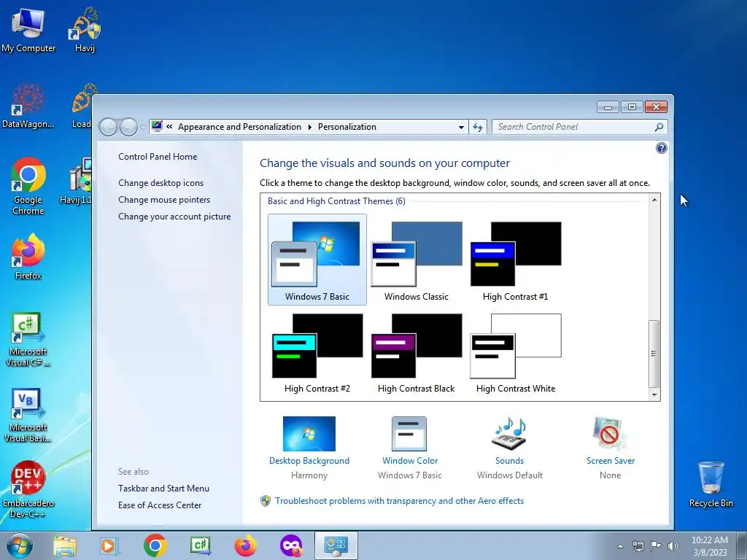Show hidden system tray icons

click(x=620, y=546)
